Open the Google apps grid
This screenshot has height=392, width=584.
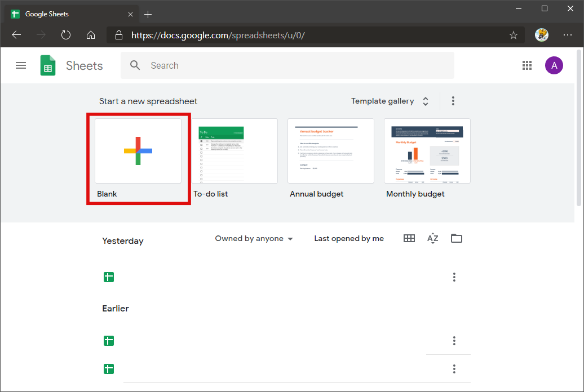pos(527,65)
